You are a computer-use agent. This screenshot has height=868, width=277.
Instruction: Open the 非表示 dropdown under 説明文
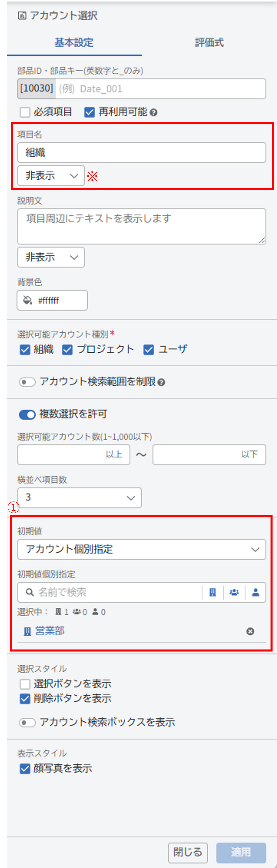pyautogui.click(x=51, y=257)
